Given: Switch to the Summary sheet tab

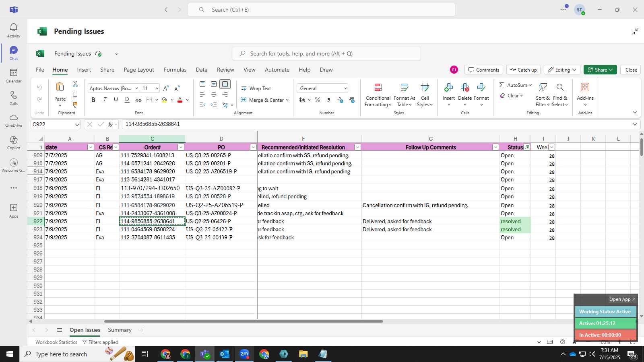Looking at the screenshot, I should [x=120, y=330].
